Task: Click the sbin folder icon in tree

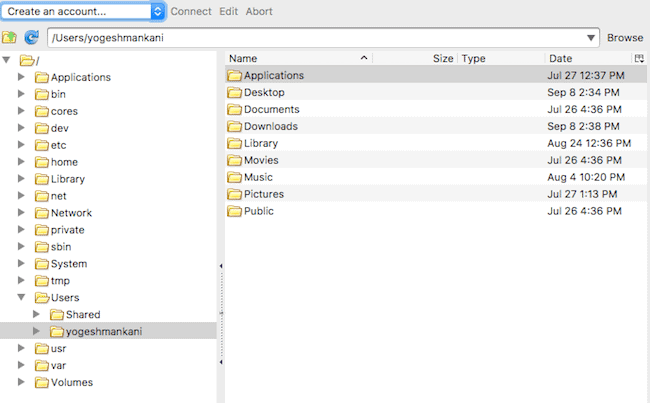Action: click(x=41, y=247)
